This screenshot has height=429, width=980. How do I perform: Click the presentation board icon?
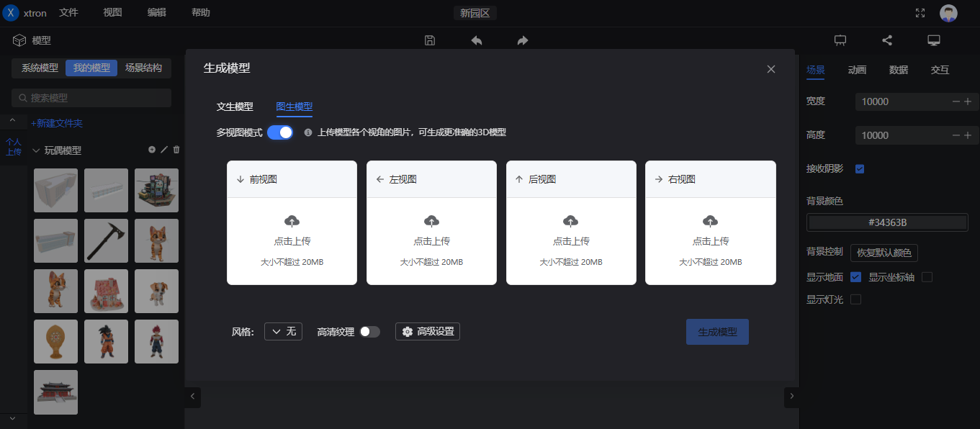(x=840, y=40)
